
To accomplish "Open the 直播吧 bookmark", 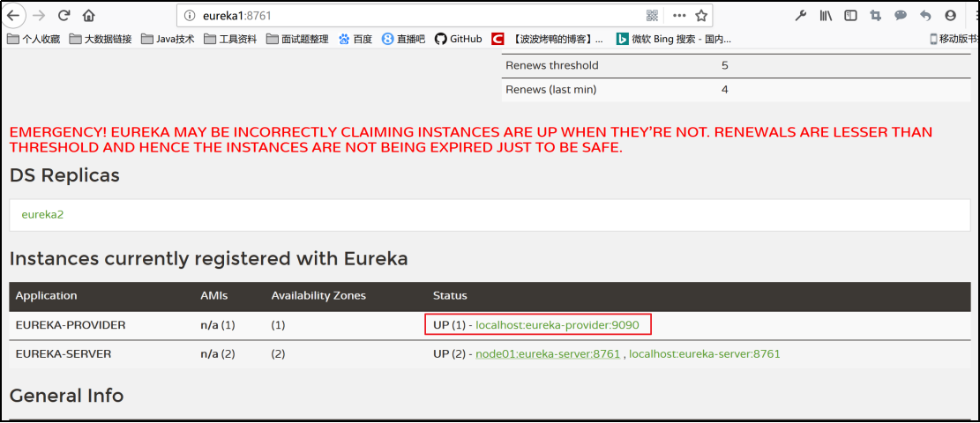I will [404, 39].
